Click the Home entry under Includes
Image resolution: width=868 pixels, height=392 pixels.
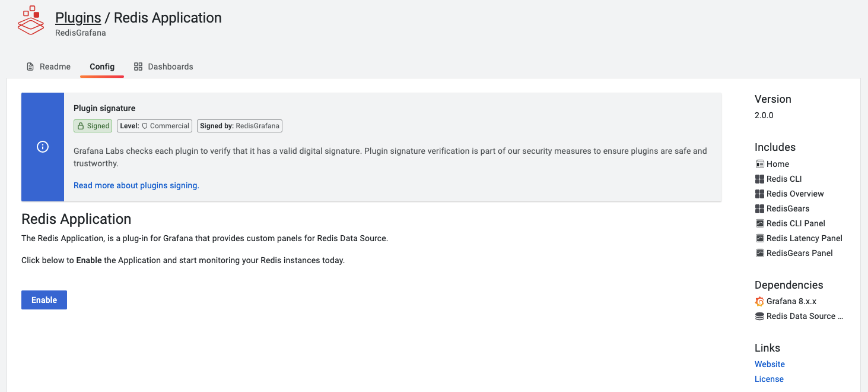click(x=778, y=164)
